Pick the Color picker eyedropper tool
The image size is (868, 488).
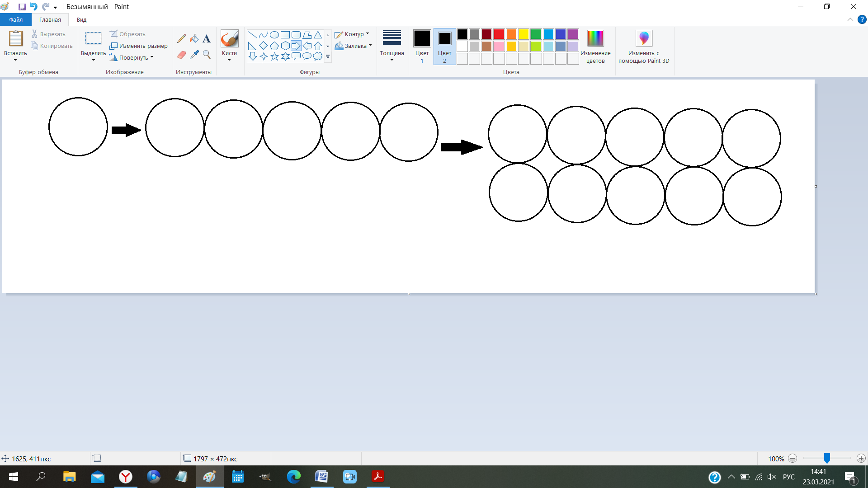click(x=194, y=55)
